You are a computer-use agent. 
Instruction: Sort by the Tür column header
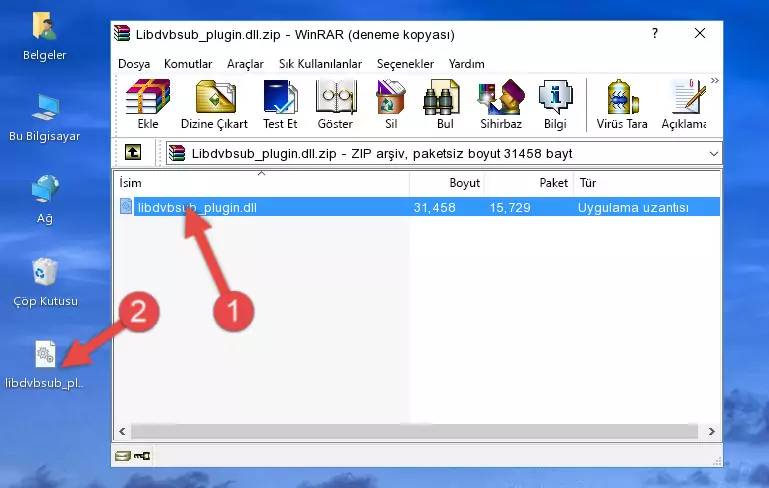(x=646, y=183)
